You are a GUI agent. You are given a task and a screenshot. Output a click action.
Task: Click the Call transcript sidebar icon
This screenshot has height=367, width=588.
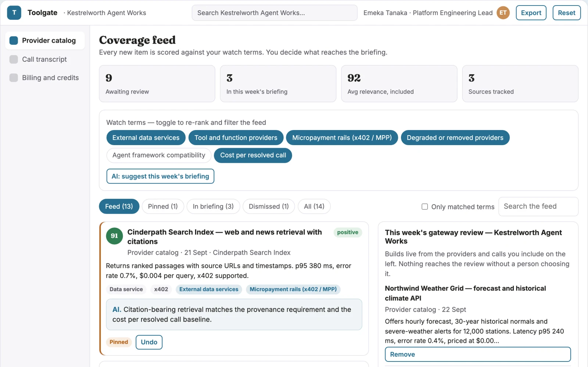[x=14, y=59]
